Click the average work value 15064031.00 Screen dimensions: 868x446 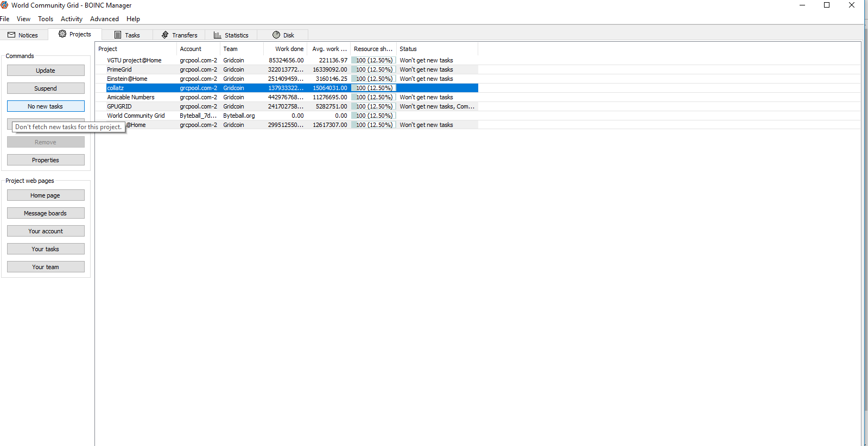(x=330, y=88)
